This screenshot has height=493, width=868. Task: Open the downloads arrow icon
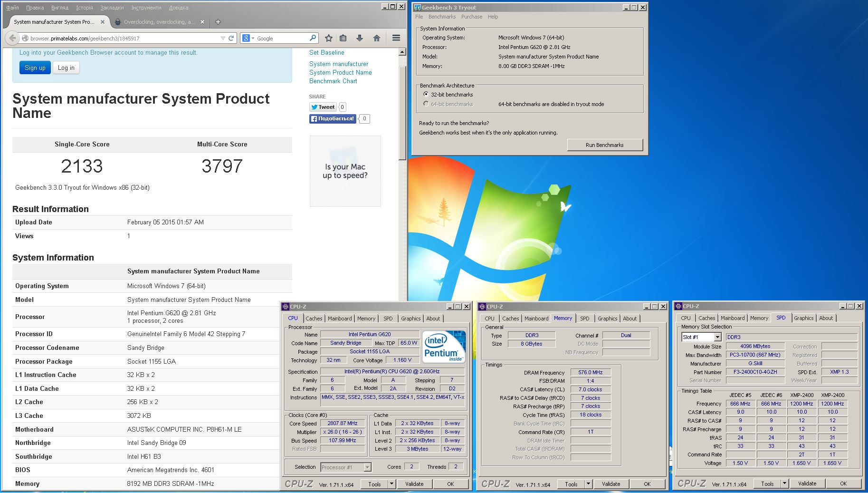pos(360,38)
